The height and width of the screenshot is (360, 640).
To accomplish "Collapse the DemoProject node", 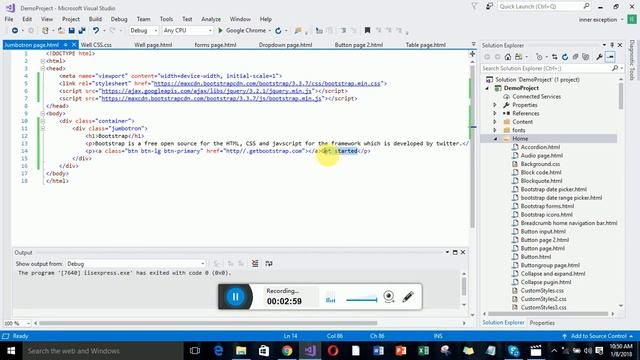I will pos(487,88).
